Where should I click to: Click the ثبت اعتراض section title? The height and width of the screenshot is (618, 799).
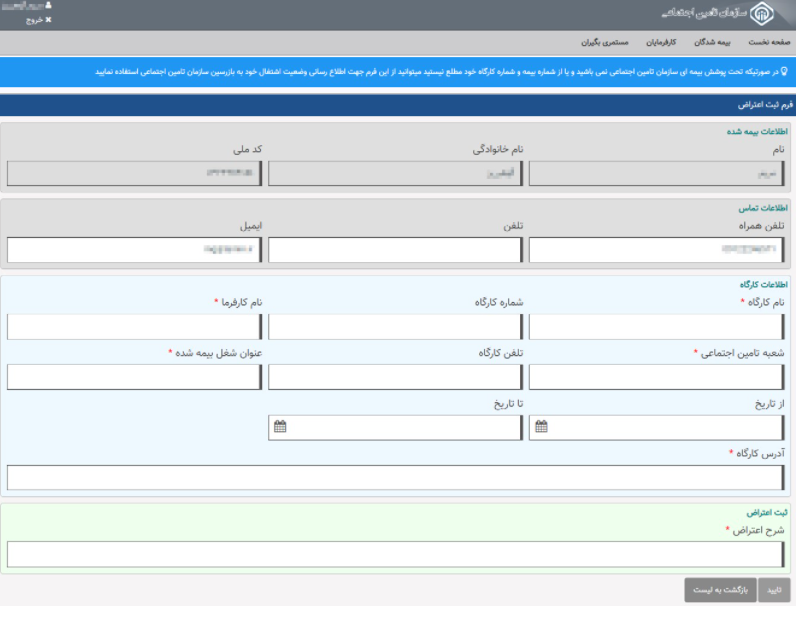pyautogui.click(x=767, y=513)
